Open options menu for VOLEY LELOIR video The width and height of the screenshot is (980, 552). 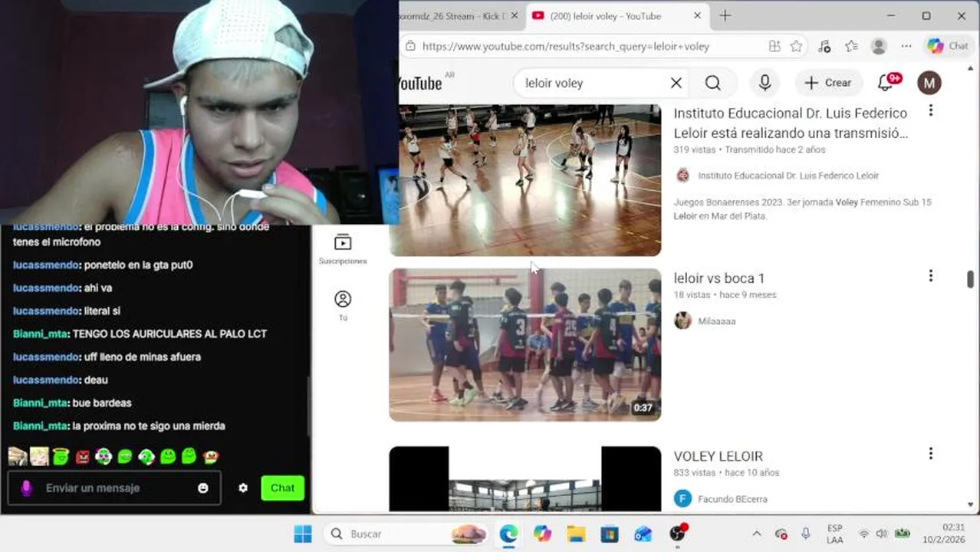(x=930, y=454)
